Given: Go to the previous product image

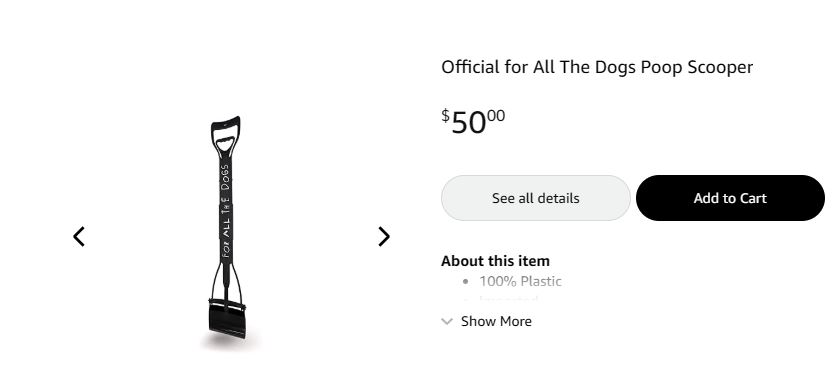Looking at the screenshot, I should coord(79,236).
